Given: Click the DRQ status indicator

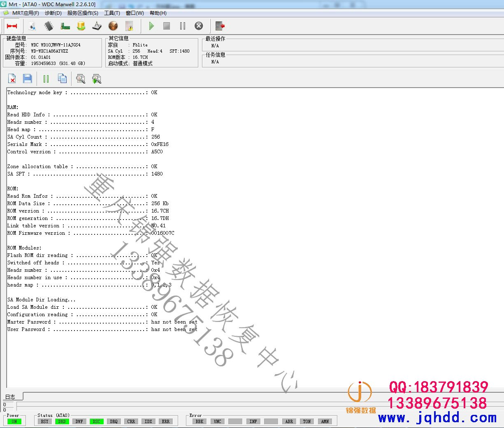Looking at the screenshot, I should point(114,421).
